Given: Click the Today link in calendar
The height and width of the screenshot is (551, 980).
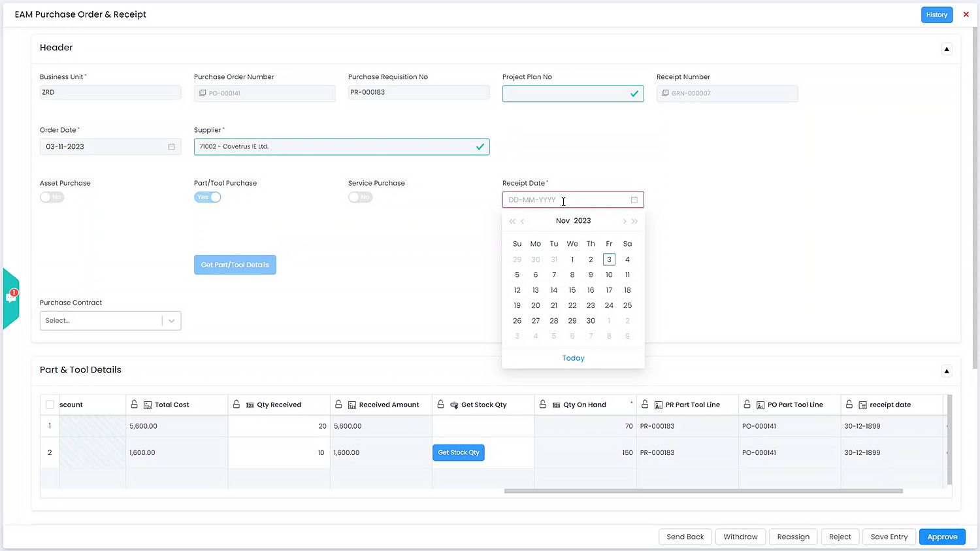Looking at the screenshot, I should 573,358.
